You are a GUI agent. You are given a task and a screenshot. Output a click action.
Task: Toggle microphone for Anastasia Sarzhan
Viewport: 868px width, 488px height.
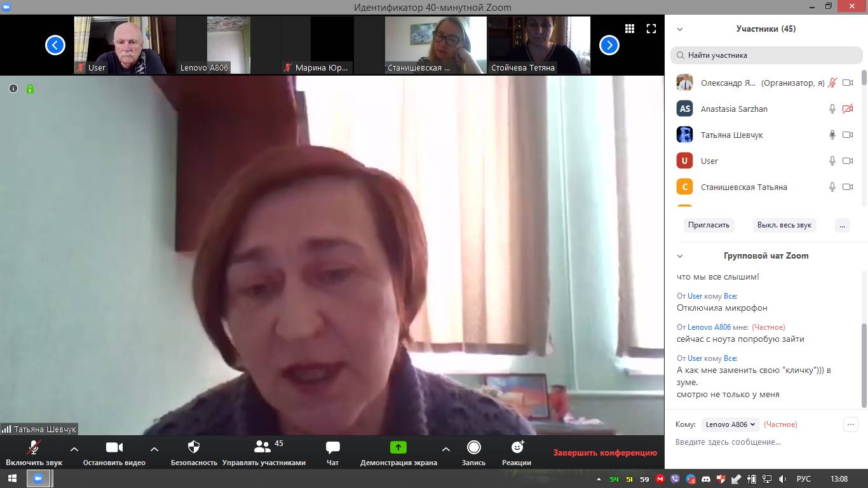pos(832,109)
